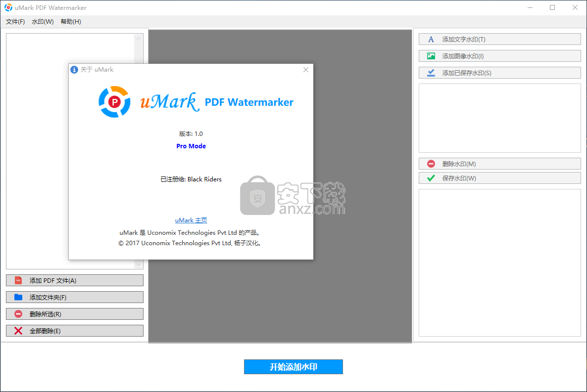This screenshot has height=392, width=587.
Task: Click the 2017 Uconomix copyright line
Action: tap(190, 244)
